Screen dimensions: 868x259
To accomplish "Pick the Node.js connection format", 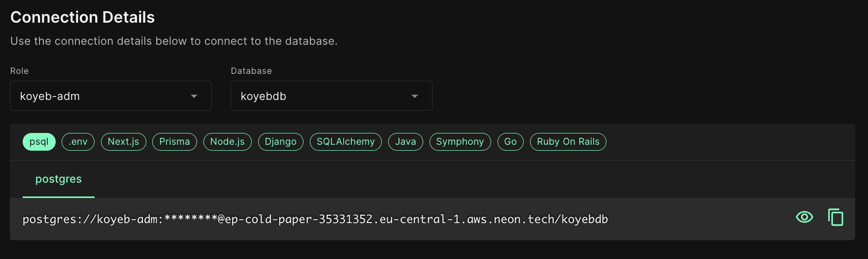I will (227, 142).
